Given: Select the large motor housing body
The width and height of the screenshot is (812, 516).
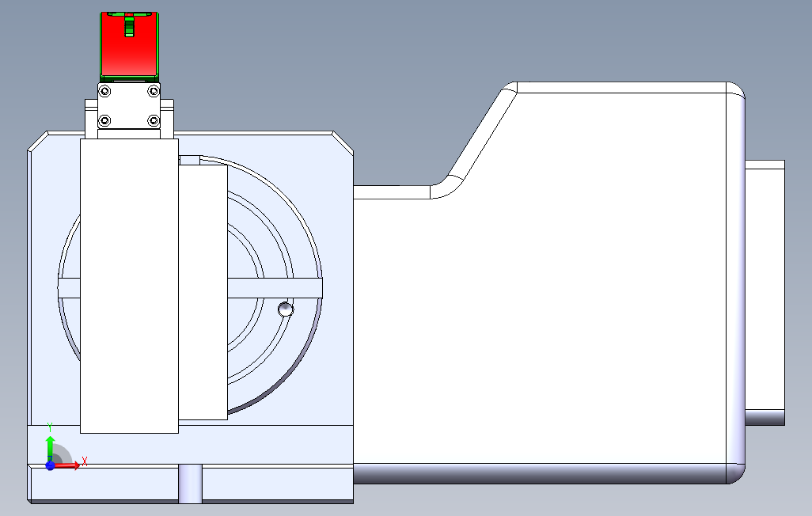Looking at the screenshot, I should (x=549, y=283).
